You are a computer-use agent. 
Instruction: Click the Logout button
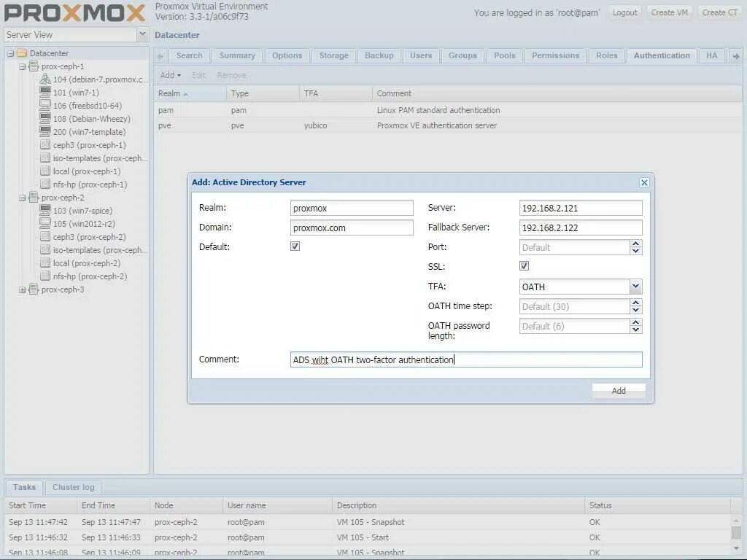tap(624, 12)
